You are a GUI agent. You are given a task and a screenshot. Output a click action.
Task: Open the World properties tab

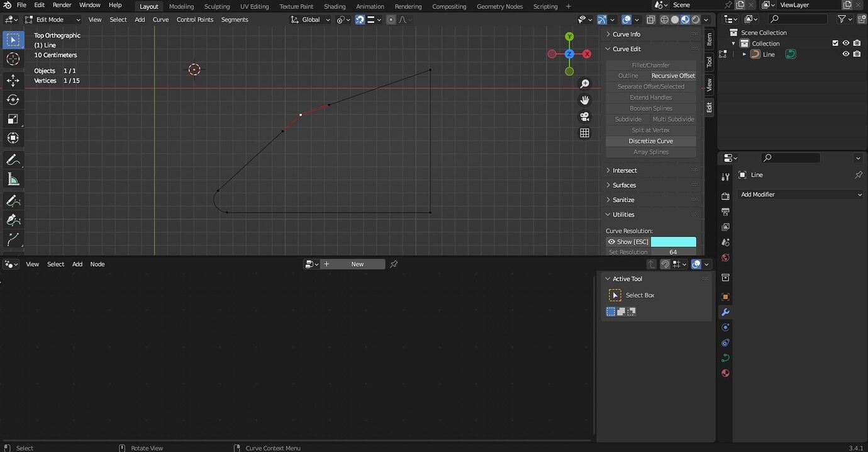coord(725,257)
